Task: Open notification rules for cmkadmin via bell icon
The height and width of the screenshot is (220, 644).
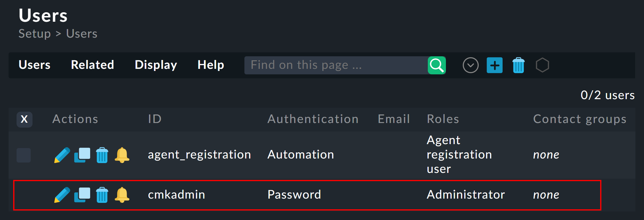Action: pyautogui.click(x=122, y=195)
